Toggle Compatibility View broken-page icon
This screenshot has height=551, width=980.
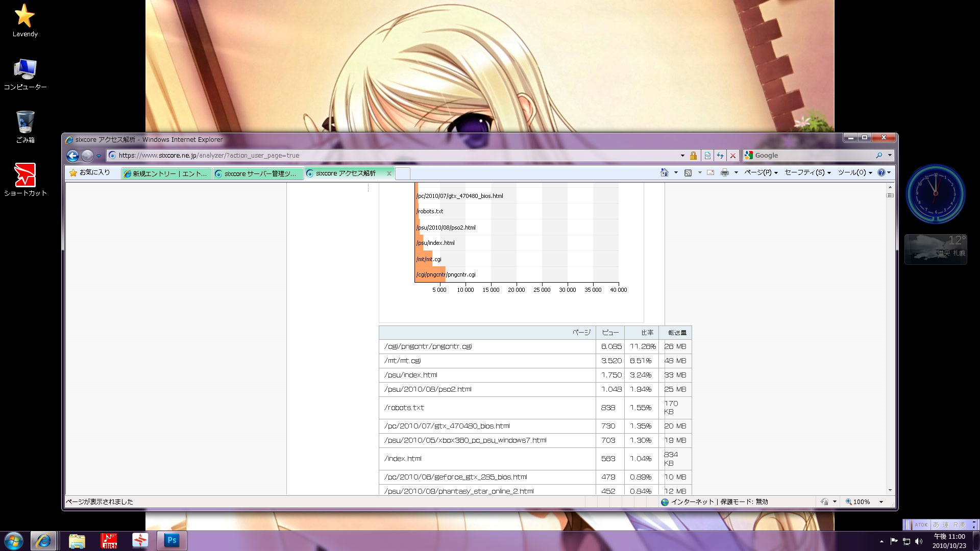point(707,156)
